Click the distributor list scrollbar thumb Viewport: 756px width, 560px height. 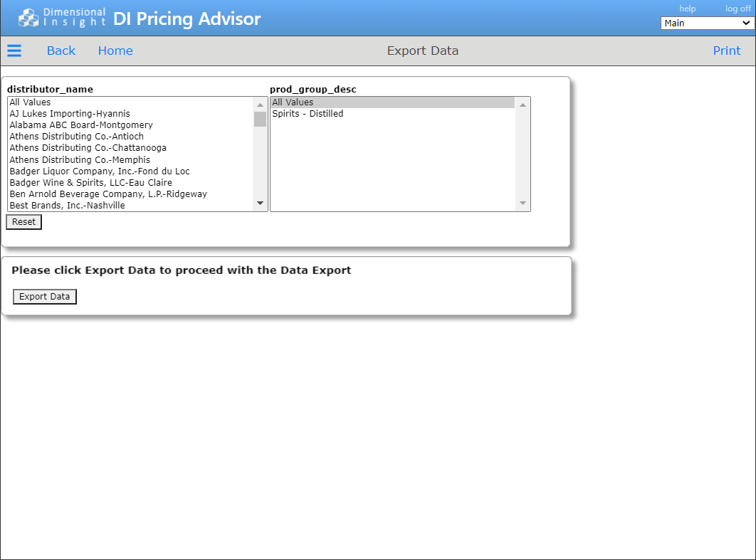[x=261, y=119]
